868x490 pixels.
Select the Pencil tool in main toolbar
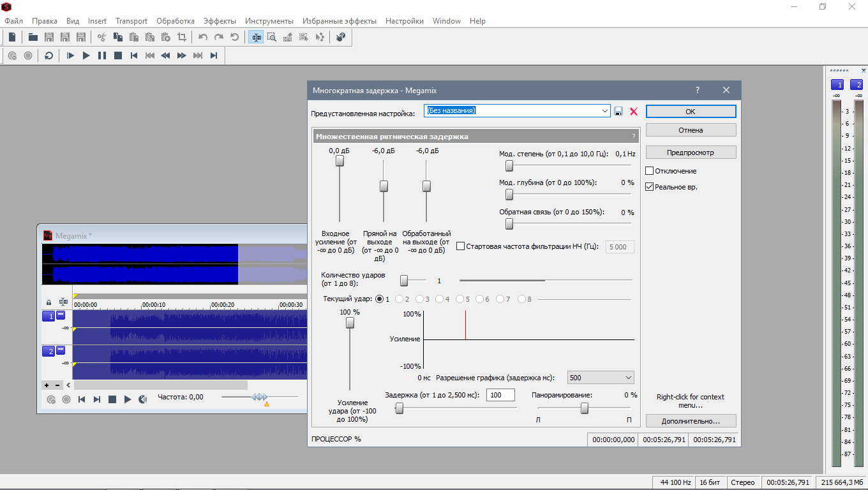point(288,38)
